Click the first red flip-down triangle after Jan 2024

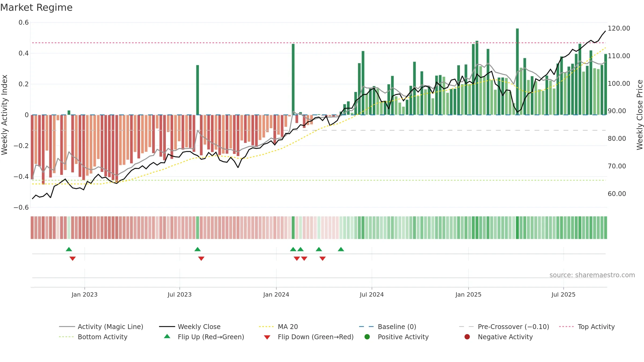coord(297,258)
